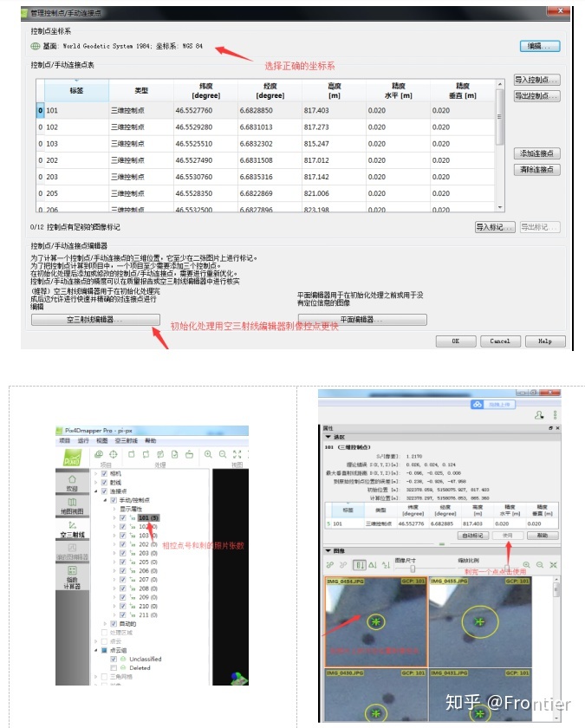The height and width of the screenshot is (728, 585).
Task: Select the IMG_0455.JPG thumbnail
Action: coord(479,622)
